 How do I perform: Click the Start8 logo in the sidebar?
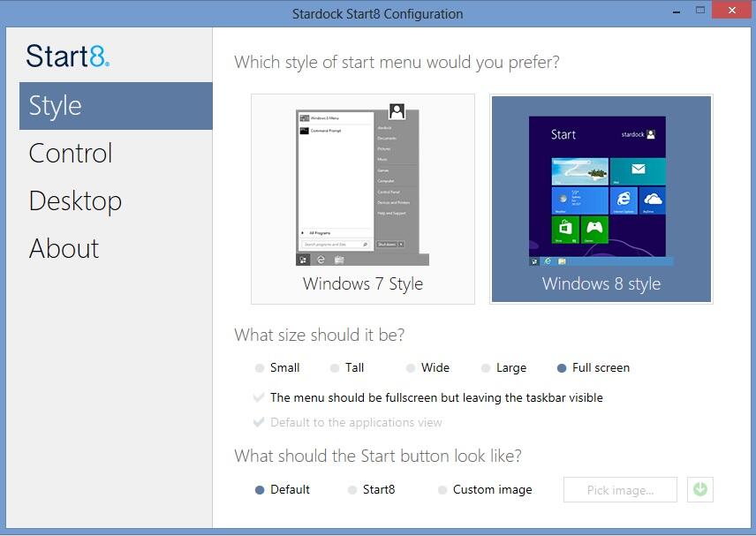click(67, 56)
